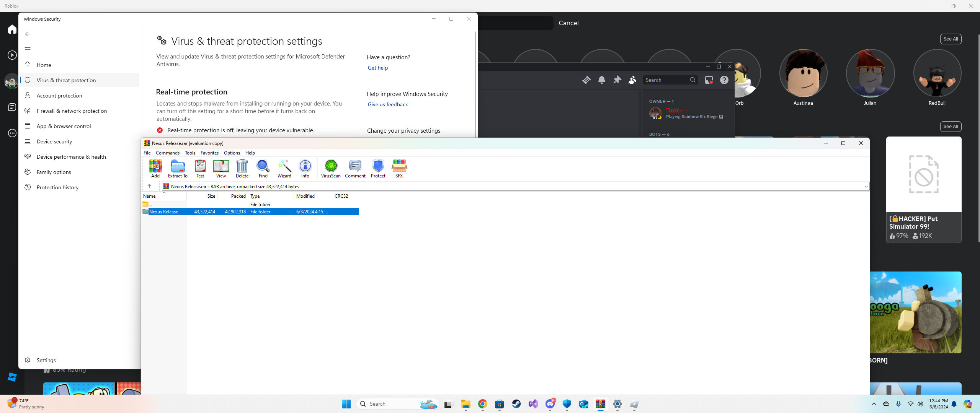Open the WinRAR Wizard tool
The height and width of the screenshot is (413, 980).
(284, 168)
